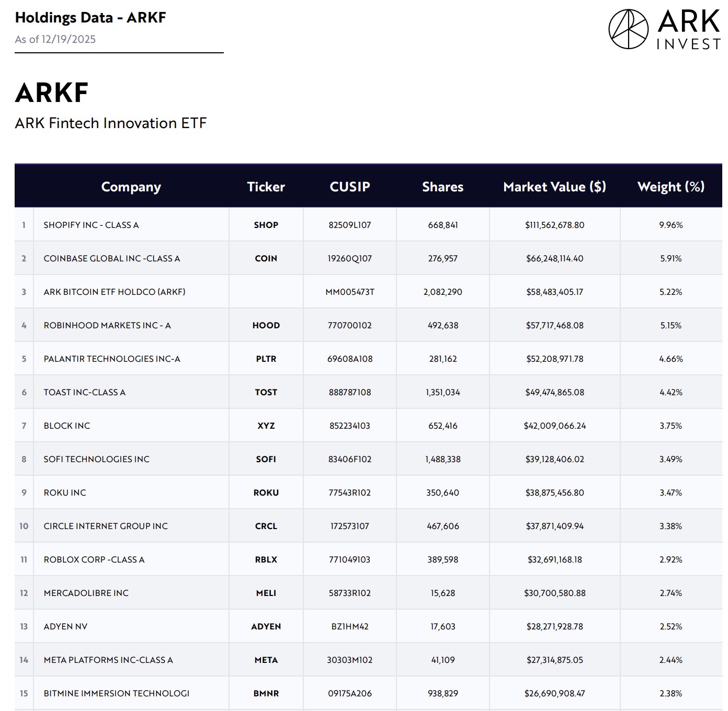Sort by Market Value ($) header

(554, 187)
